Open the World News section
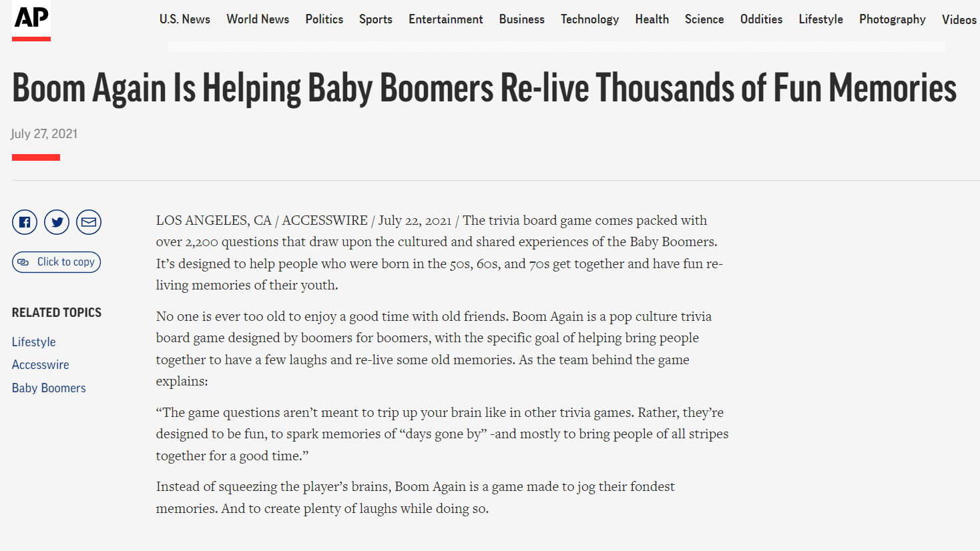The width and height of the screenshot is (980, 551). coord(258,19)
